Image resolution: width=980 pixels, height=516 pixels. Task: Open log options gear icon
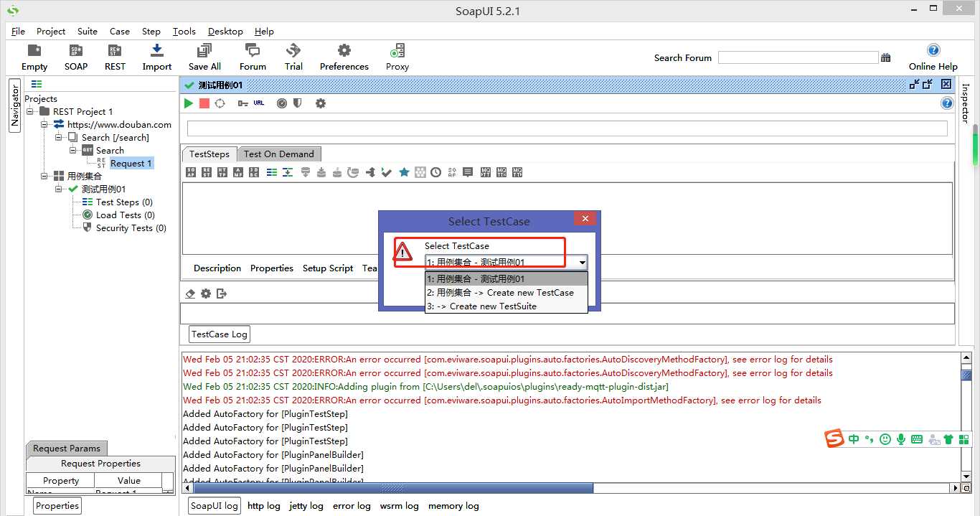(x=206, y=294)
